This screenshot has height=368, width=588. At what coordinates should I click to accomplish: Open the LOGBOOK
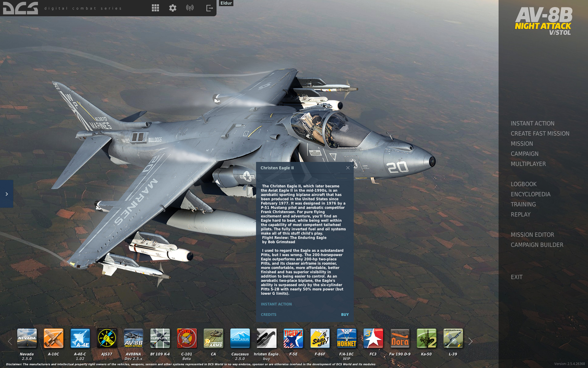click(524, 184)
